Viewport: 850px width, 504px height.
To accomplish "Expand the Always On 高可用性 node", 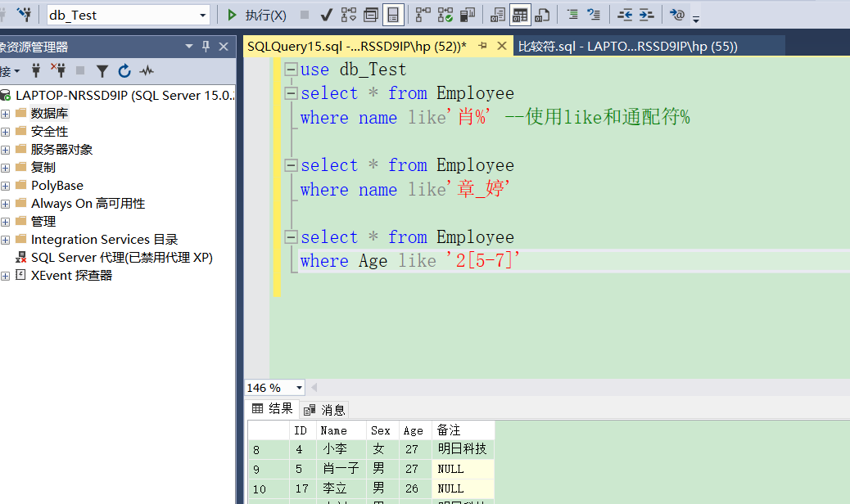I will pos(6,204).
